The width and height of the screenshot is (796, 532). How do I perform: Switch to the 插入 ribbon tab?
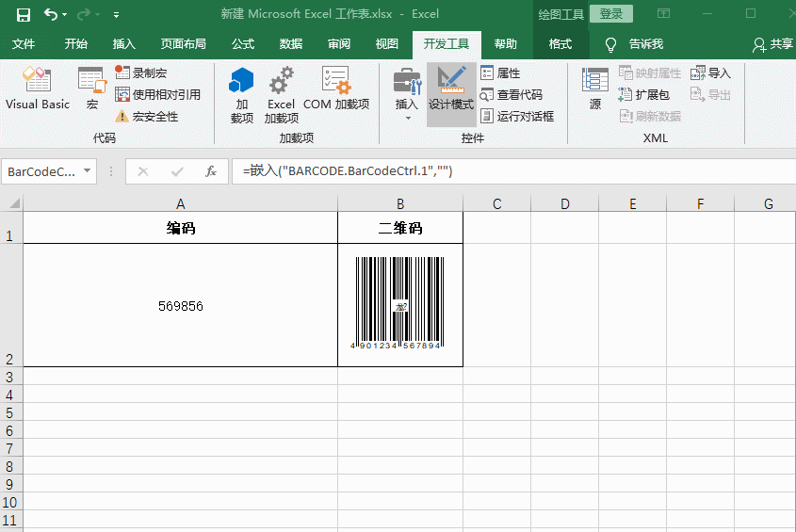click(x=123, y=44)
